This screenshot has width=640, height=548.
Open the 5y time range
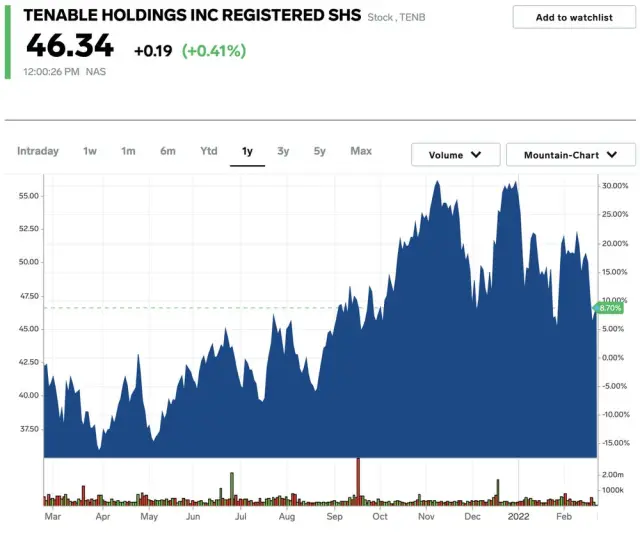click(x=319, y=151)
